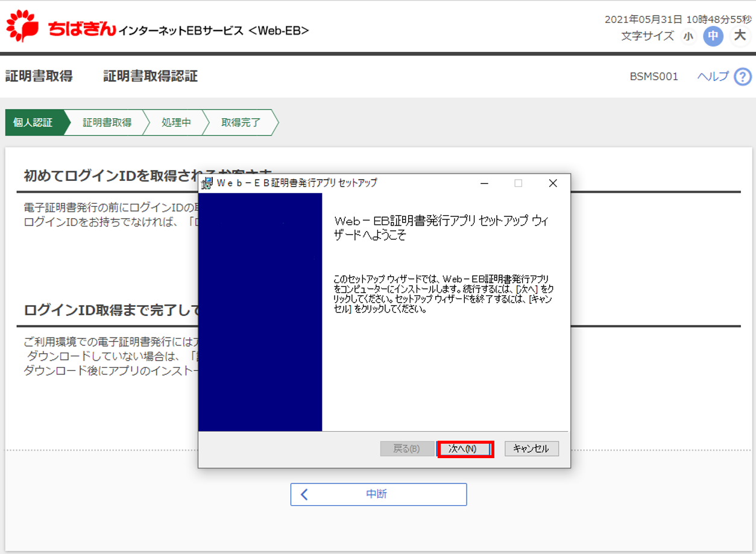
Task: Click the 初めてログインIDを取得 section heading
Action: (148, 176)
